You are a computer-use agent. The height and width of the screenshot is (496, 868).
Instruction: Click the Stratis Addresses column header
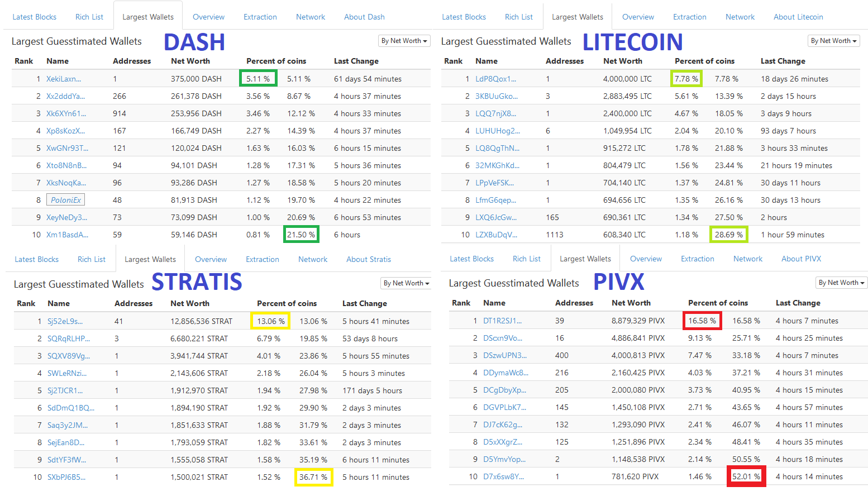133,303
